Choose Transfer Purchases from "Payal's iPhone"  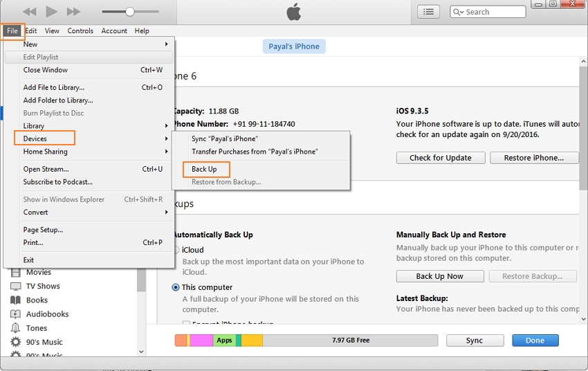coord(261,152)
